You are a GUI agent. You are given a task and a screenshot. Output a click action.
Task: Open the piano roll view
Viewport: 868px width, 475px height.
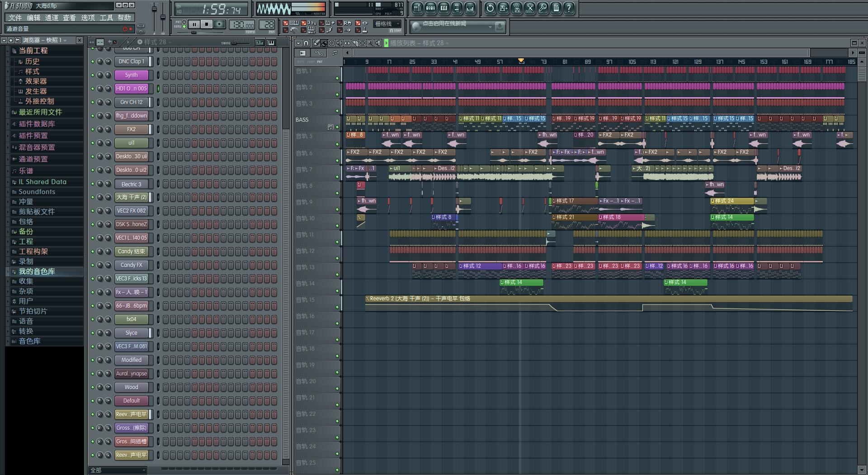pos(443,8)
